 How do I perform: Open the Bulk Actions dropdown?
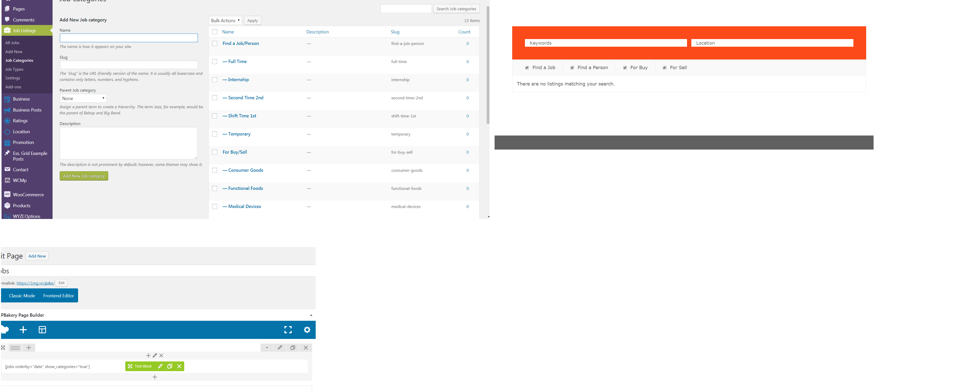[225, 21]
